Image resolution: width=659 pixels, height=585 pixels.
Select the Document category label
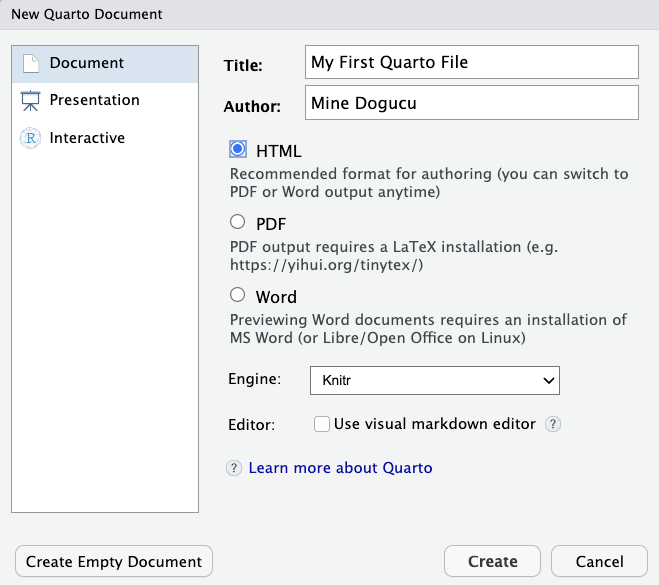(87, 63)
